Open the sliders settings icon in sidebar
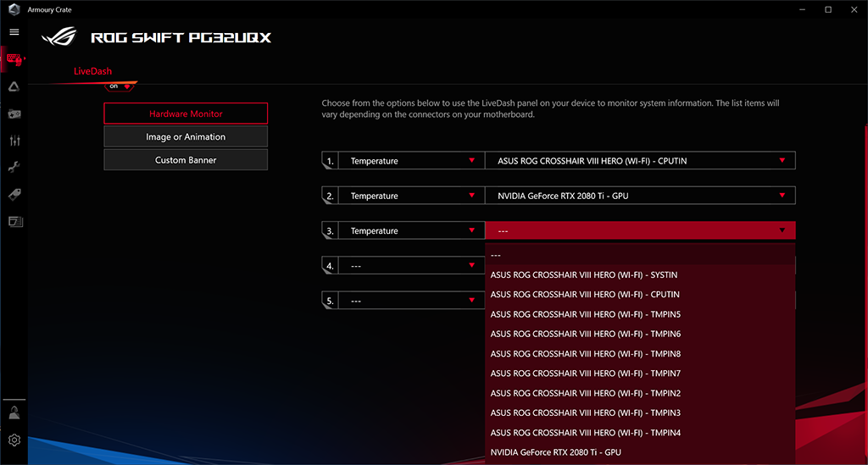The width and height of the screenshot is (868, 465). (x=14, y=141)
